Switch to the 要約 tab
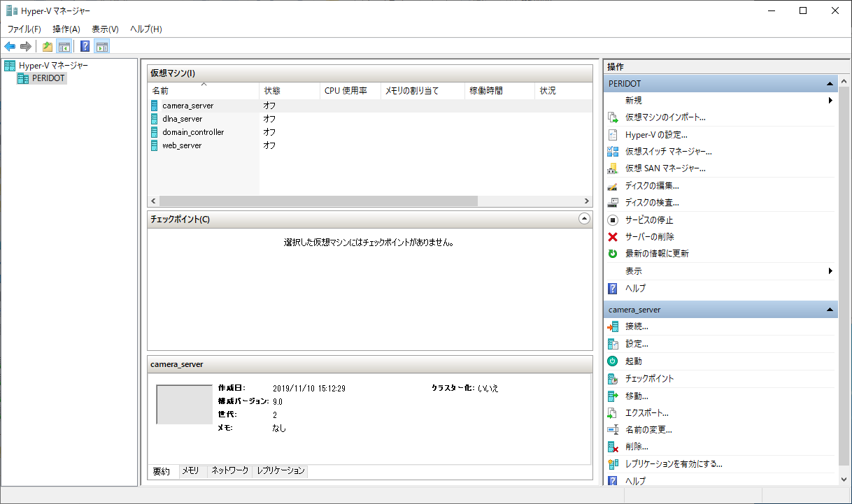This screenshot has height=504, width=852. pos(162,472)
